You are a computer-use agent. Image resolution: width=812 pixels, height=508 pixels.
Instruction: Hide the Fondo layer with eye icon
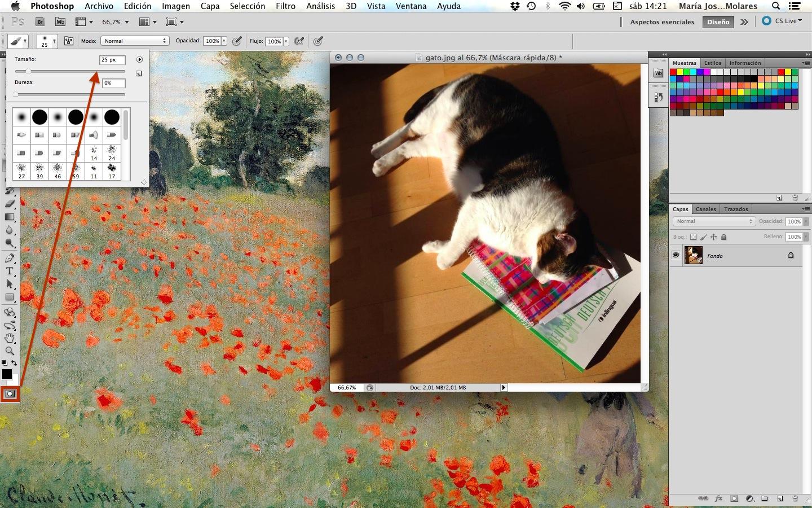[x=676, y=256]
